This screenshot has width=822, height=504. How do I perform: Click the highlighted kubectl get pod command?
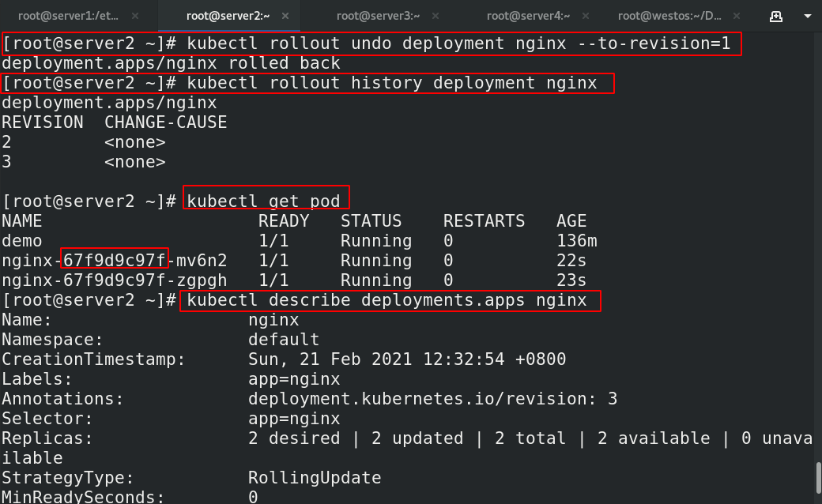click(266, 201)
